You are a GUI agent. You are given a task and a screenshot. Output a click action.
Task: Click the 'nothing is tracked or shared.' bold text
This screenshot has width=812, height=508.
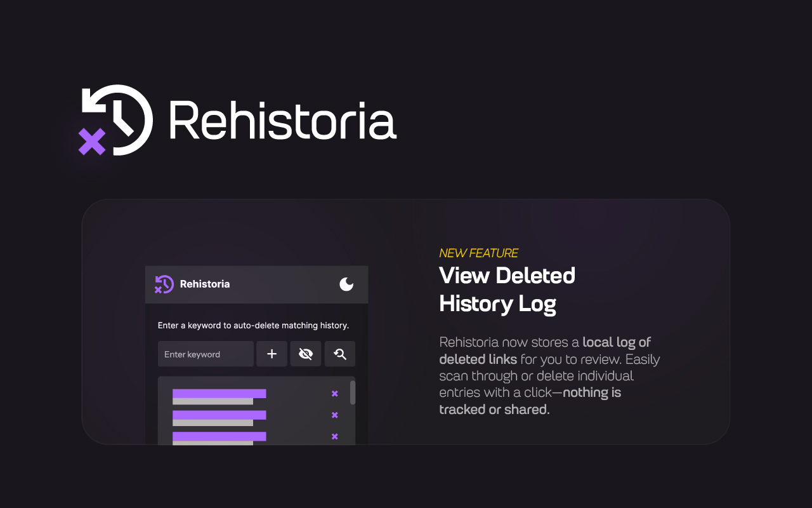pyautogui.click(x=530, y=401)
